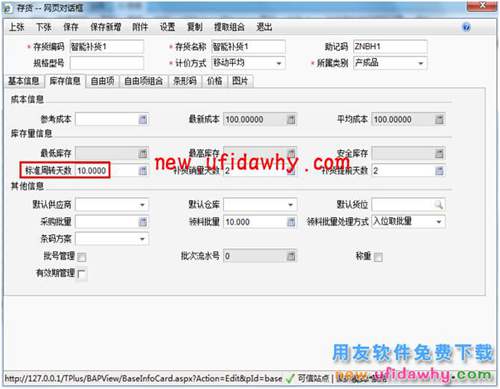
Task: Open 条码方案 dropdown
Action: click(x=142, y=239)
